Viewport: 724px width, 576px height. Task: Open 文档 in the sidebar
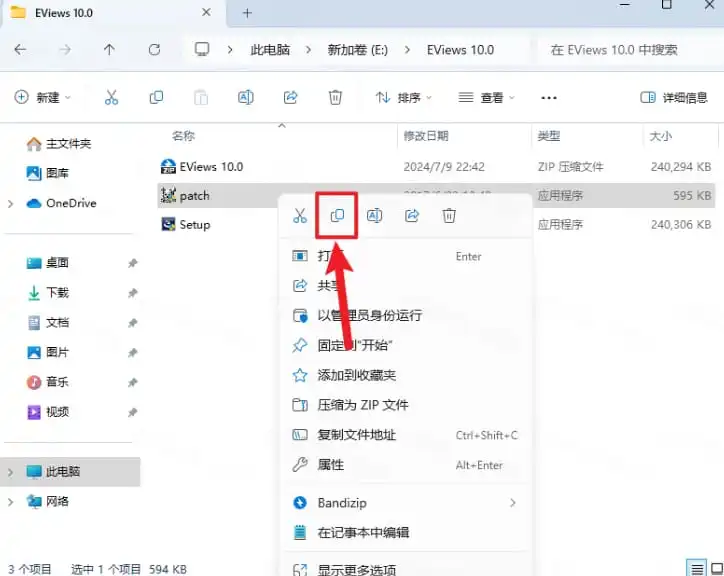(x=48, y=322)
